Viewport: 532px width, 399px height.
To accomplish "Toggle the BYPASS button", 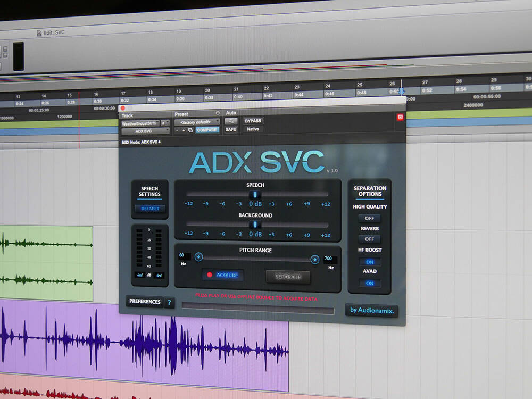I will click(253, 121).
